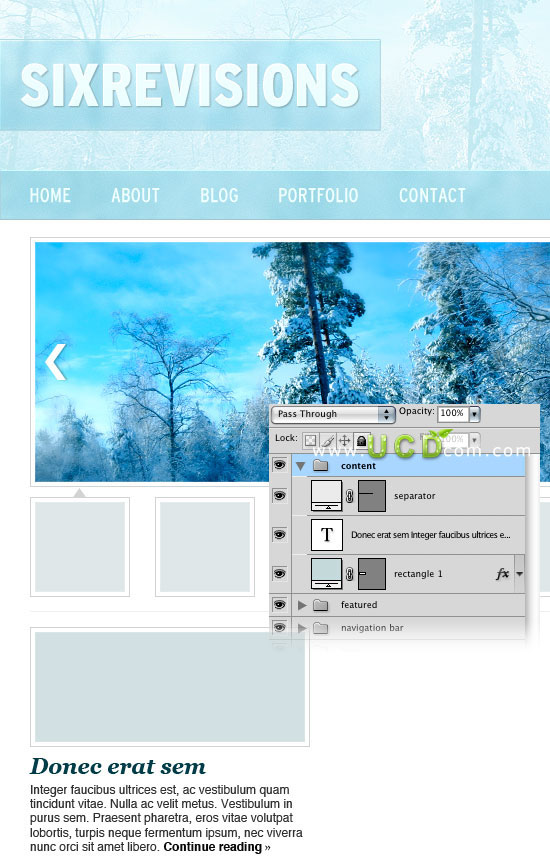550x863 pixels.
Task: Hide the separator layer eye icon
Action: (x=280, y=496)
